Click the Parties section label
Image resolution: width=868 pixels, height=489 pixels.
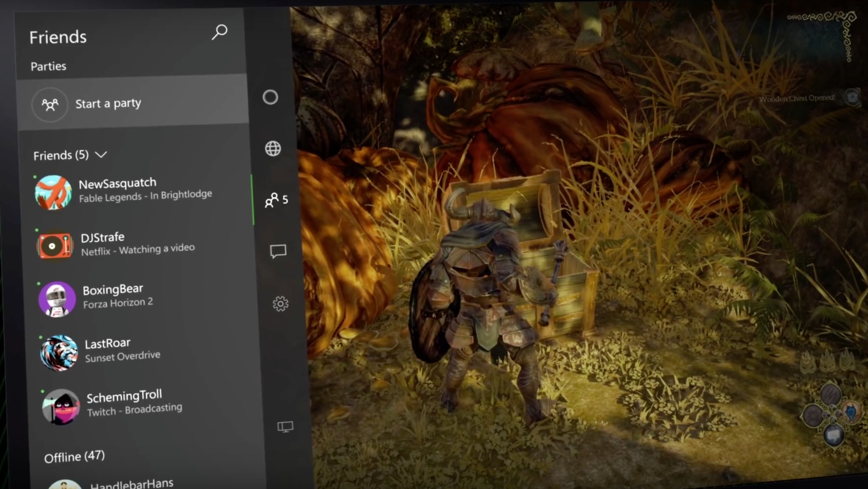[48, 66]
